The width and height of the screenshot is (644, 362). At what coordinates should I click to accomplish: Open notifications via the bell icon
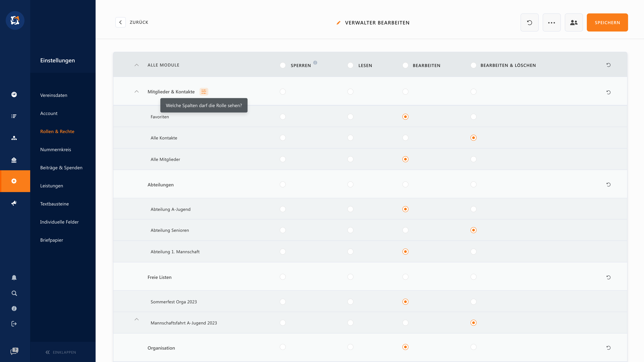click(x=14, y=278)
